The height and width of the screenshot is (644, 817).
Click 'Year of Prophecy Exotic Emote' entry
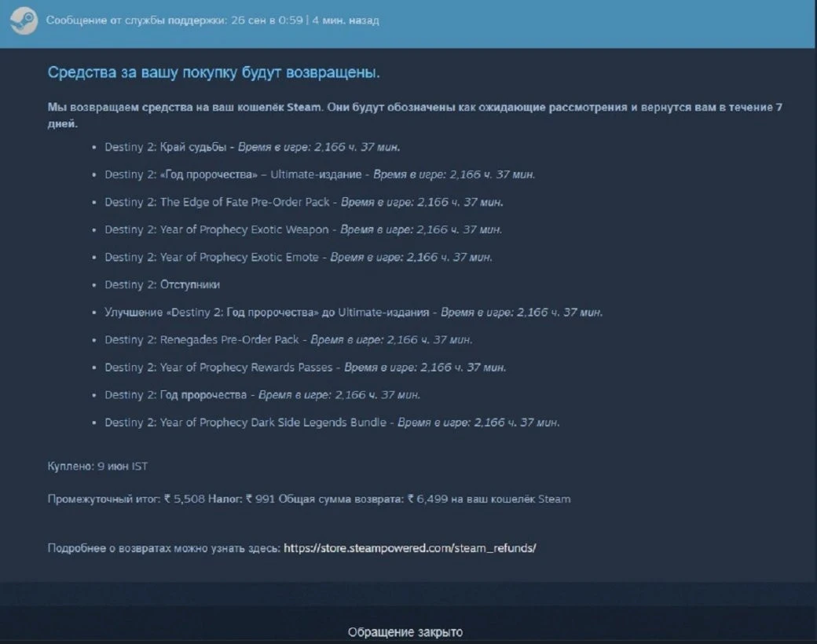[212, 257]
